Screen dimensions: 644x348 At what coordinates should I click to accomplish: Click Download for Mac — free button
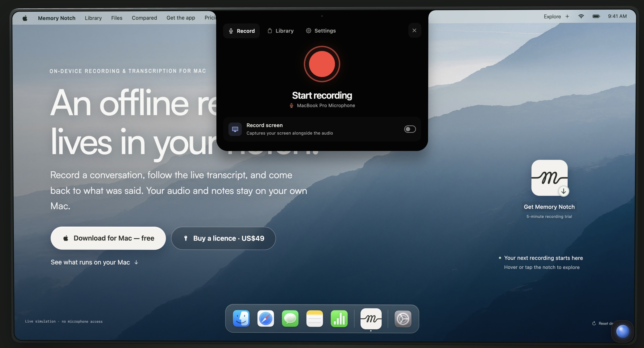point(108,238)
